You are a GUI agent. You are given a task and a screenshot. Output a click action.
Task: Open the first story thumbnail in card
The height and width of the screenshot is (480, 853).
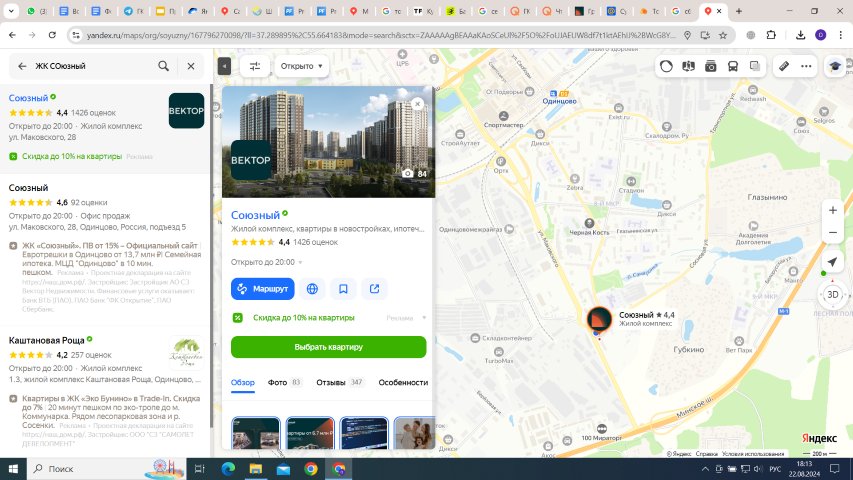point(256,433)
